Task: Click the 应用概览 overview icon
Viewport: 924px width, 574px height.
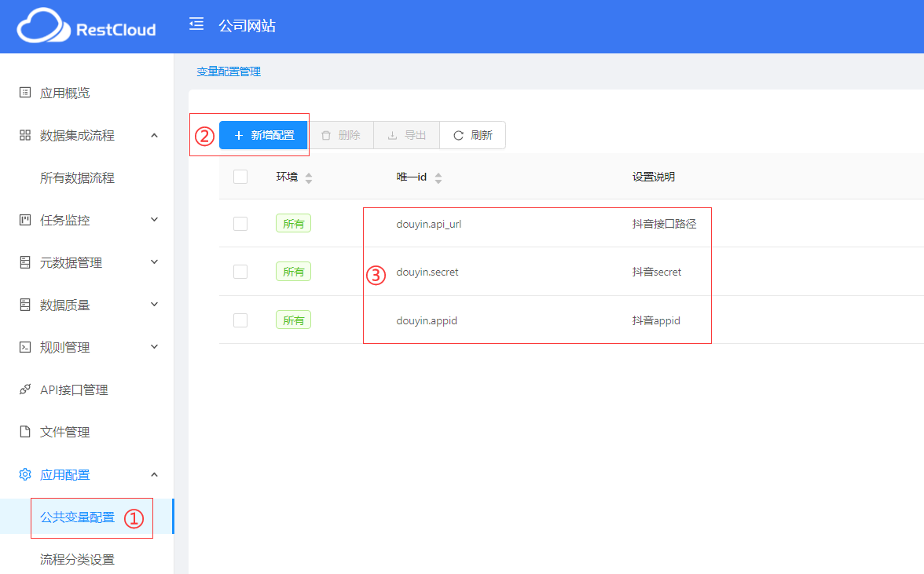Action: click(25, 93)
